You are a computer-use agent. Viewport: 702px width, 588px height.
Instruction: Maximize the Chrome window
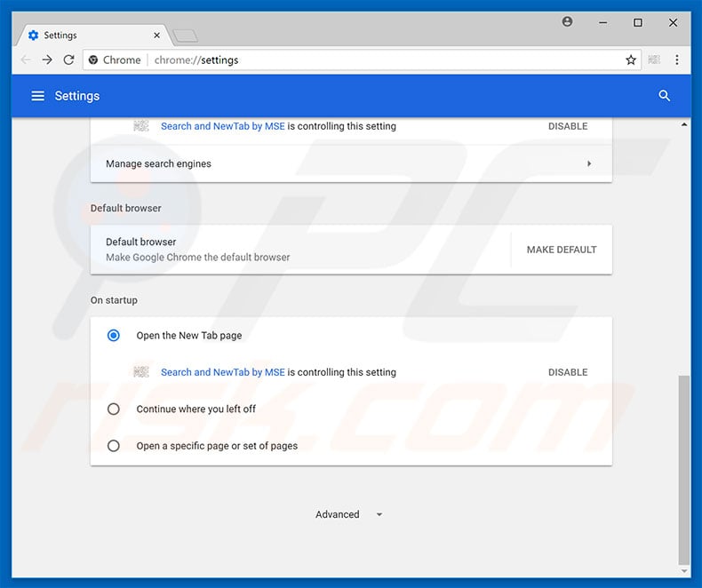point(637,22)
